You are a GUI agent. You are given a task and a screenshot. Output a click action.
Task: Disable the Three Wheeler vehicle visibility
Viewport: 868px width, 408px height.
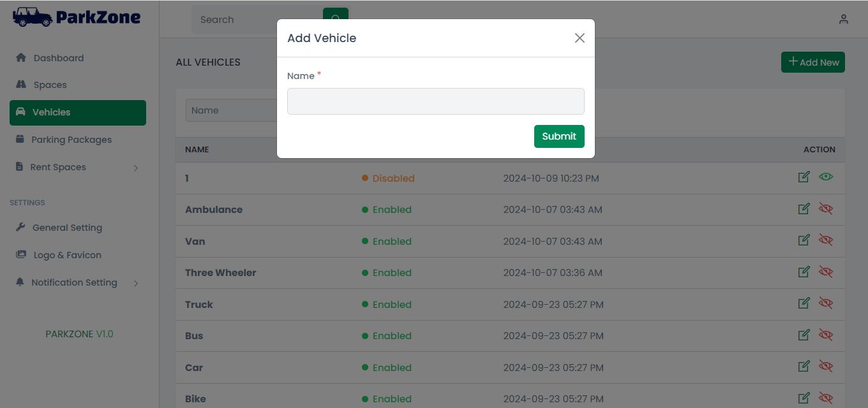tap(826, 272)
